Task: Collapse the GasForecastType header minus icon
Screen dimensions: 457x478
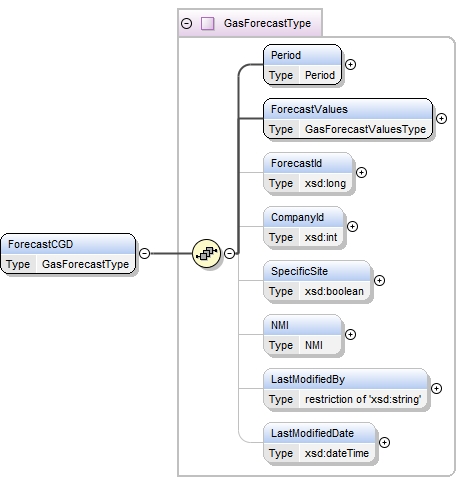Action: (187, 23)
